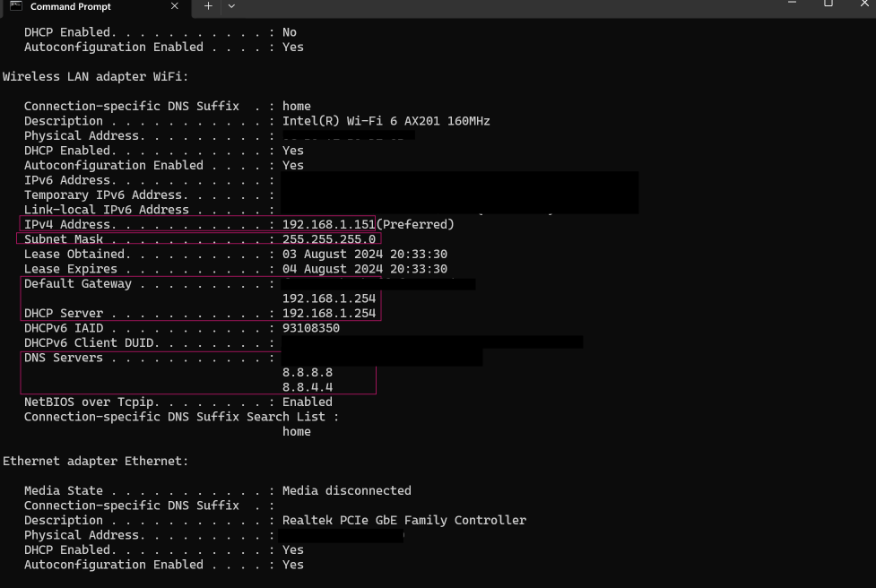Click the Lease Obtained date 03 August 2024
Screen dimensions: 876x588
click(333, 254)
